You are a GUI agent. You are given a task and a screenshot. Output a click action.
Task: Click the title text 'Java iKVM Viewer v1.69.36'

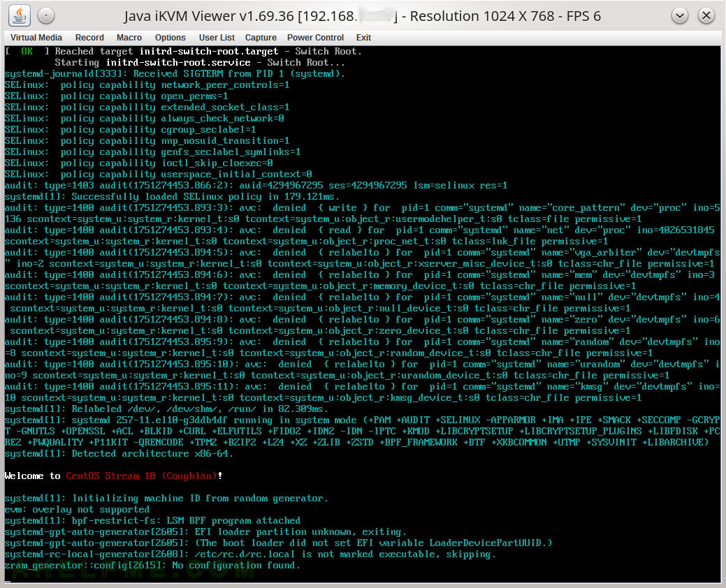209,16
